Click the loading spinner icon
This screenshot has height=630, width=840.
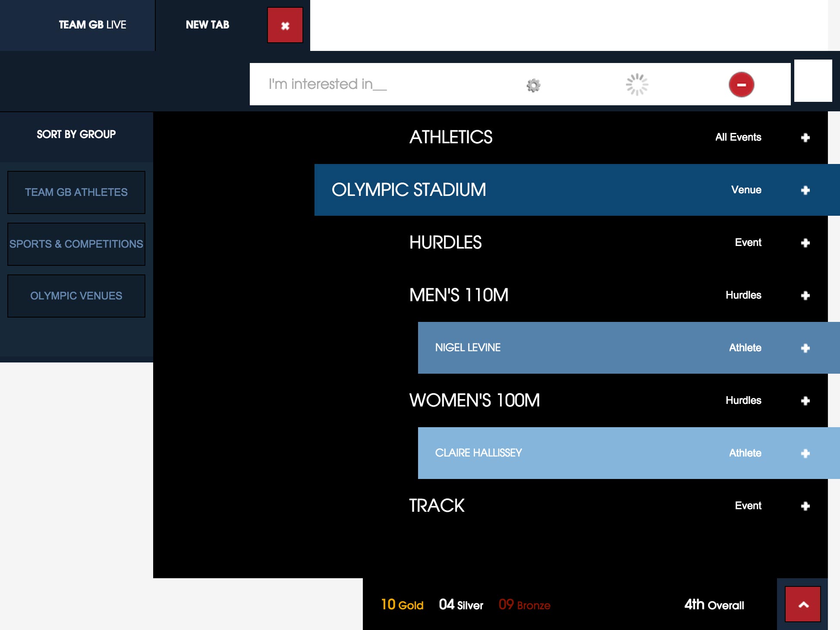tap(637, 85)
